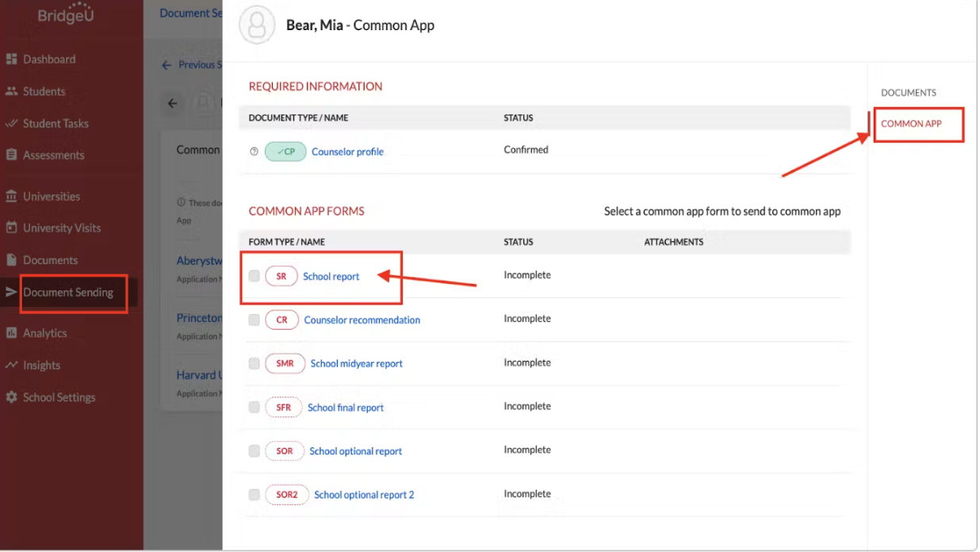Viewport: 980px width, 552px height.
Task: Click Mia Bear's profile avatar icon
Action: (x=257, y=25)
